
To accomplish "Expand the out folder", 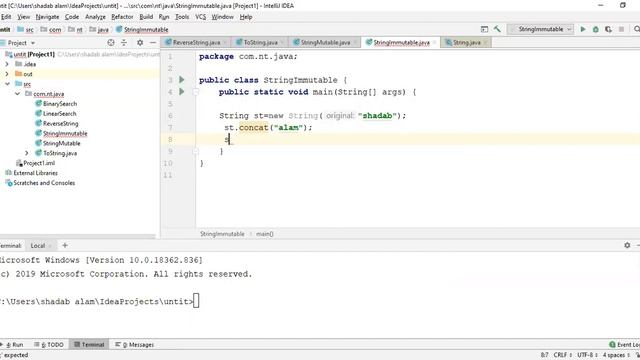I will pyautogui.click(x=7, y=74).
